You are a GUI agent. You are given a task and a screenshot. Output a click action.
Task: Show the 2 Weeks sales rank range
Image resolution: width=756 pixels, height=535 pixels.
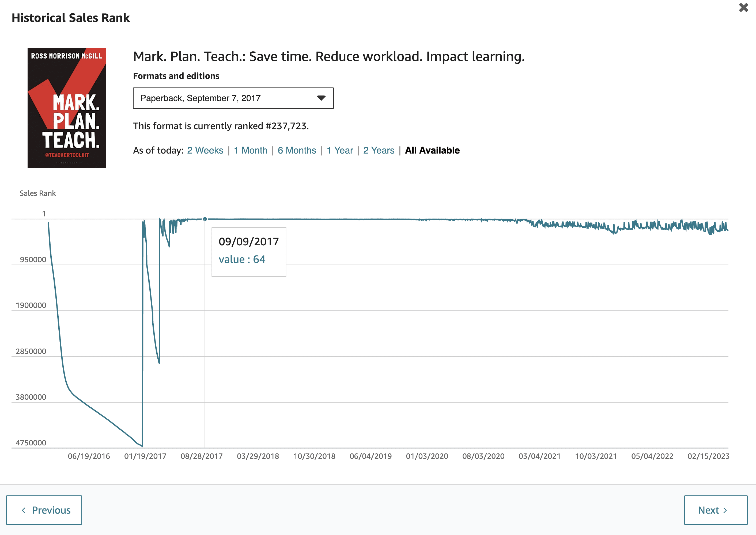point(205,150)
